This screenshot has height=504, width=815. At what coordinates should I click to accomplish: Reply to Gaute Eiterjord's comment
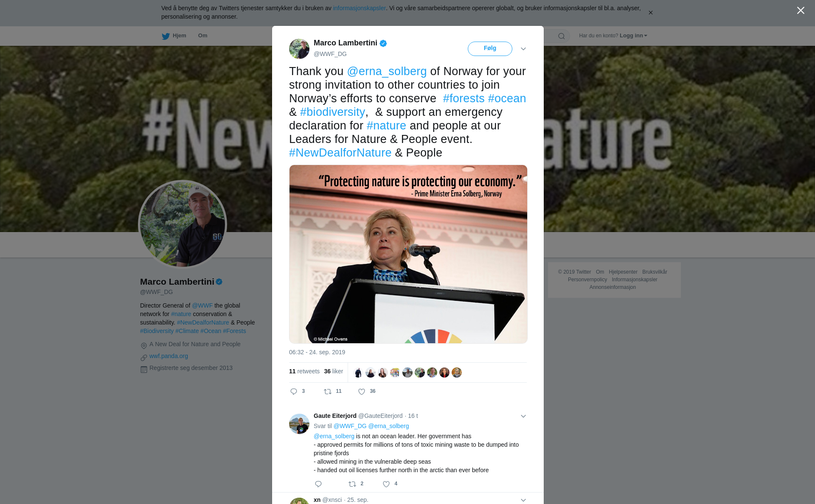pyautogui.click(x=318, y=484)
